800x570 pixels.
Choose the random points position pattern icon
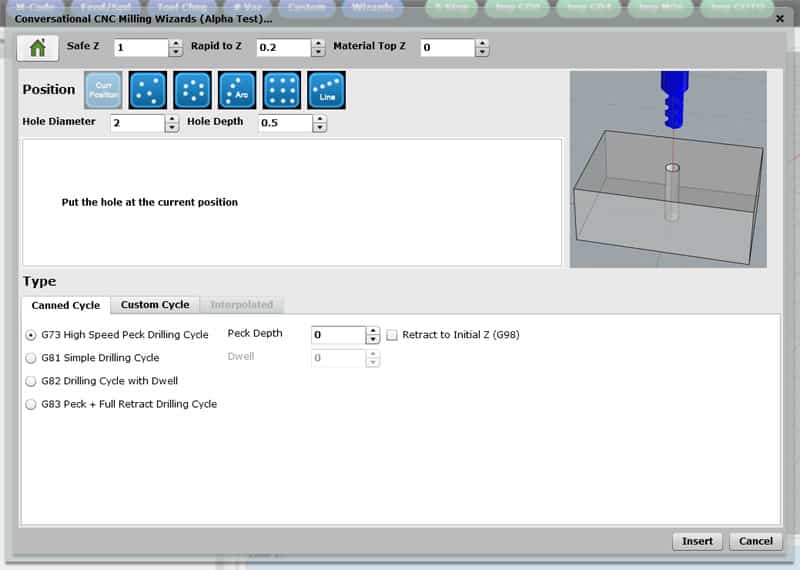(x=147, y=89)
